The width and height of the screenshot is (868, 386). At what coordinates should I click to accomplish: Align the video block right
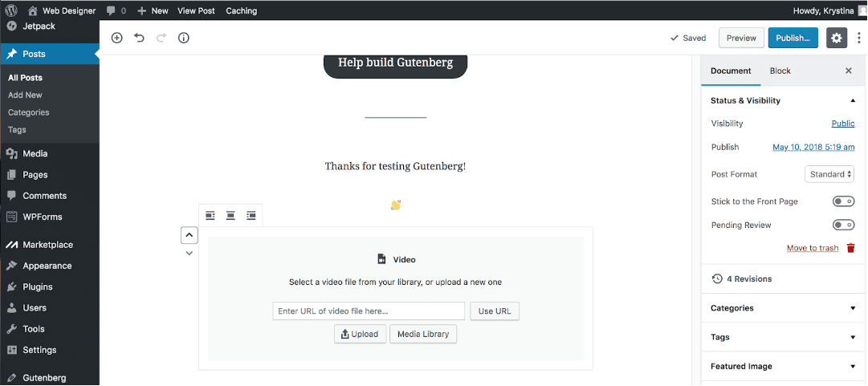pyautogui.click(x=251, y=215)
